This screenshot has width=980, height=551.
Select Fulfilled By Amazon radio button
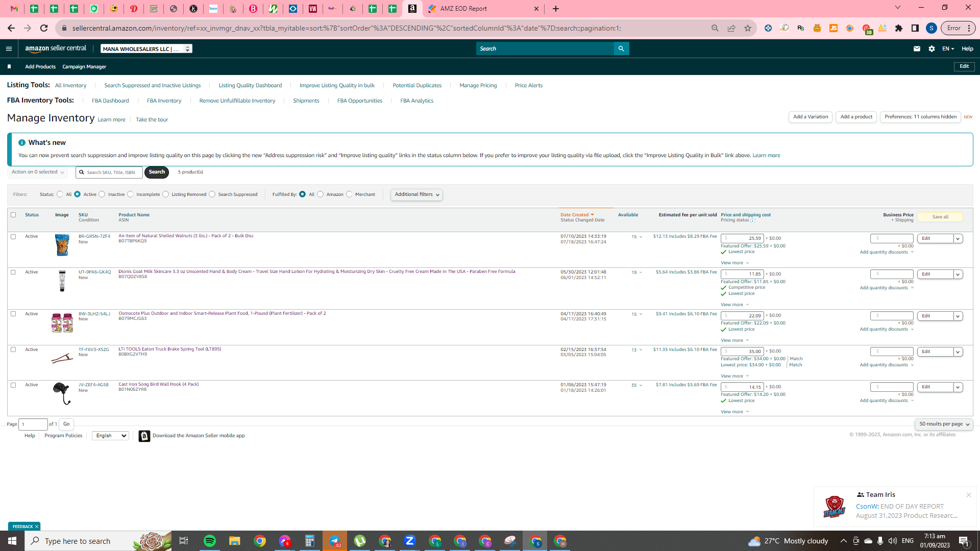pos(321,194)
